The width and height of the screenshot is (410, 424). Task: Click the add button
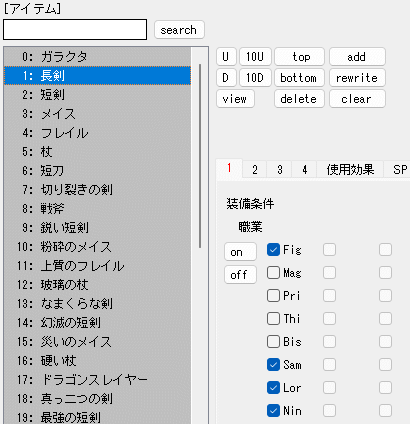(x=357, y=57)
